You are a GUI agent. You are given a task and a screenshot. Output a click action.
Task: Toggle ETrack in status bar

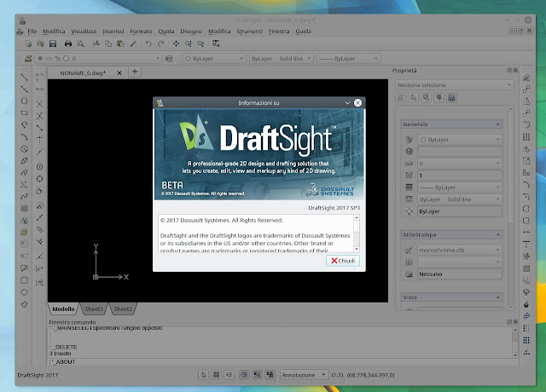(270, 375)
